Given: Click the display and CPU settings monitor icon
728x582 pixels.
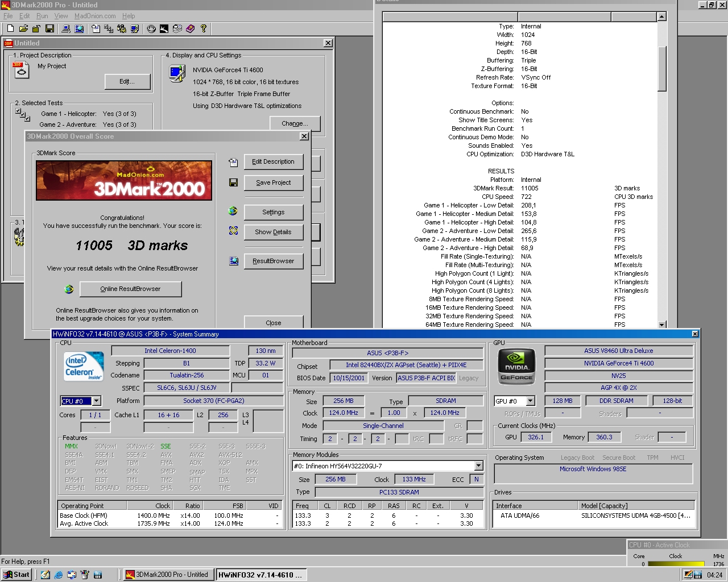Looking at the screenshot, I should [x=177, y=73].
